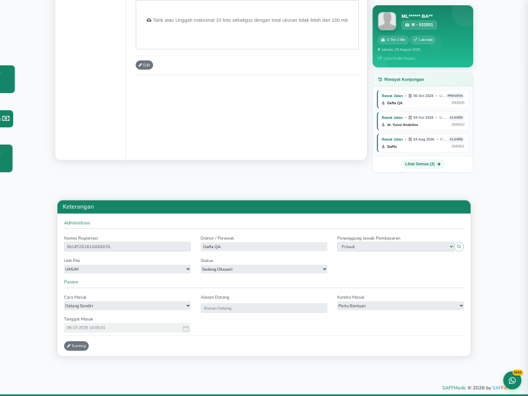Image resolution: width=528 pixels, height=396 pixels.
Task: Click the search icon beside Penanggung Jawab Pembayaran
Action: coord(459,246)
